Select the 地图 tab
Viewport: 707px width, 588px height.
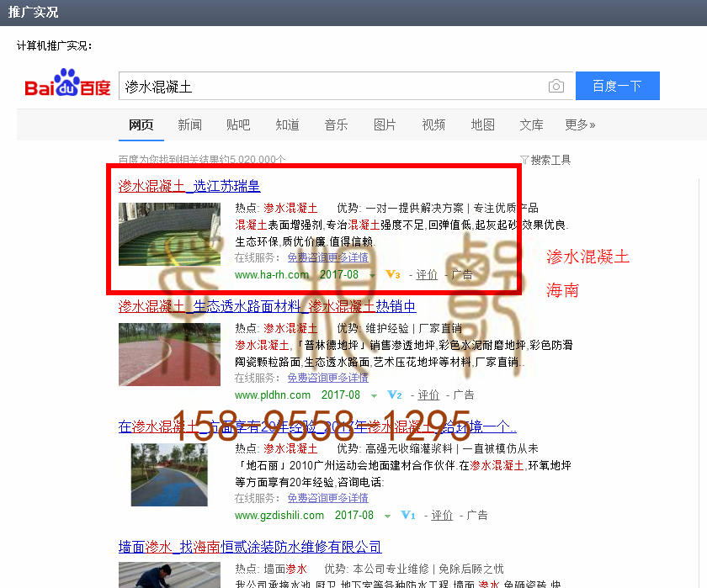(482, 124)
